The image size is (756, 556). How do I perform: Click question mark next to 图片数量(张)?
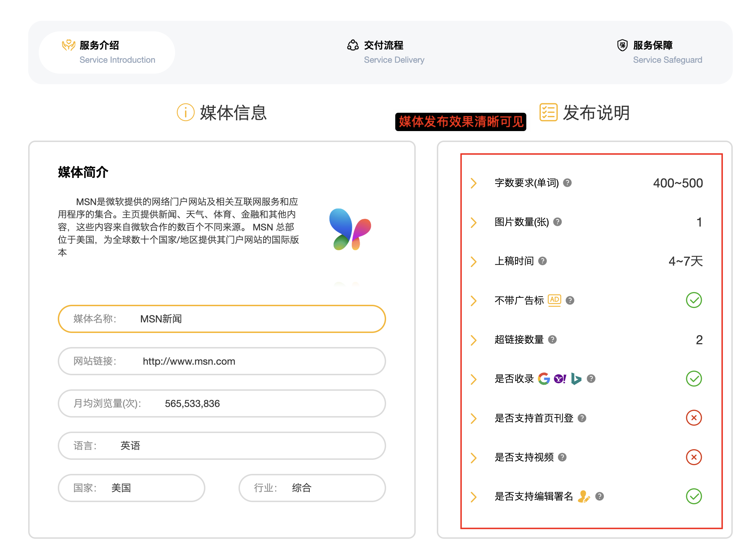click(x=557, y=222)
